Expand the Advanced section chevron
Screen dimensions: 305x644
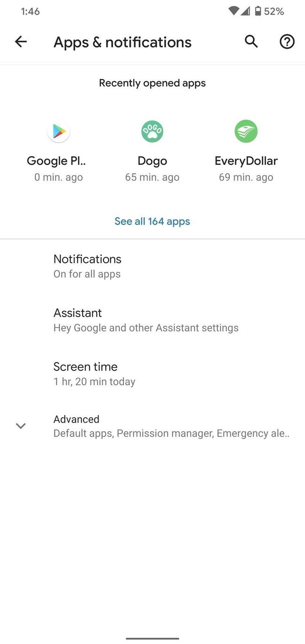[x=21, y=426]
